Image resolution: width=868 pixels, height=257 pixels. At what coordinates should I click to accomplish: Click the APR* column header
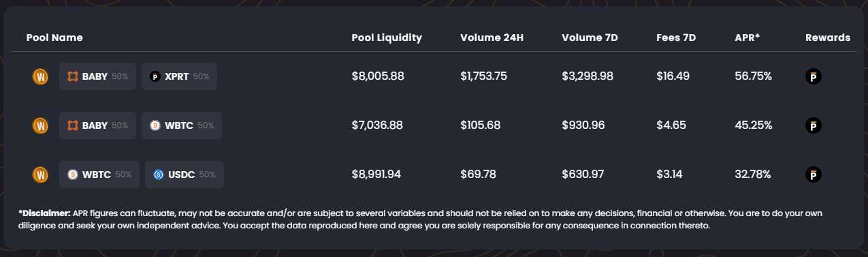pos(748,37)
